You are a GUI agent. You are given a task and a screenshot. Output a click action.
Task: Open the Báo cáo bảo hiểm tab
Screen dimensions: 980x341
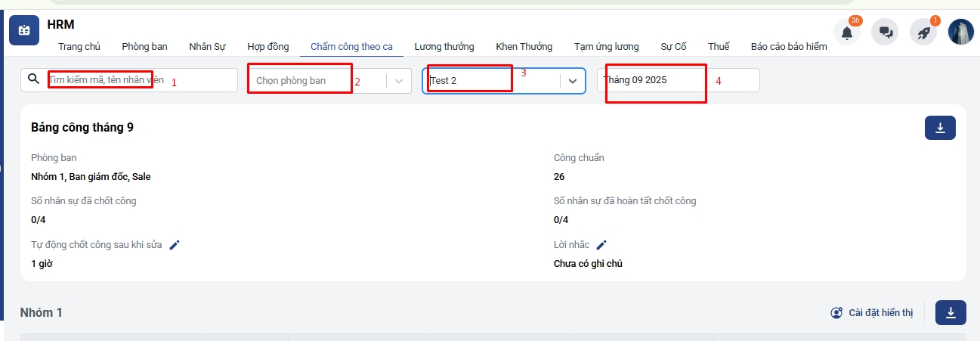point(788,47)
